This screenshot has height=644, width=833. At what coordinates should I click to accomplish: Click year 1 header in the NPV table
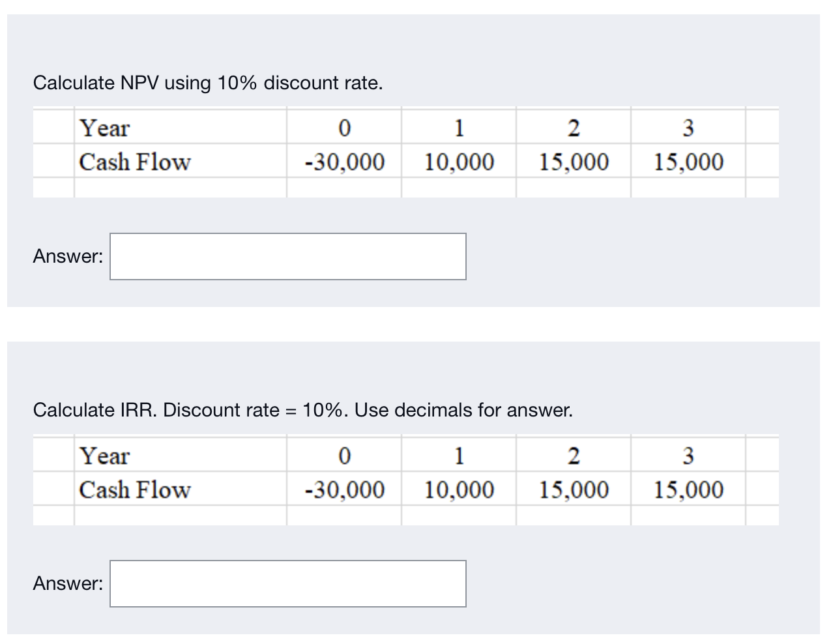[459, 128]
